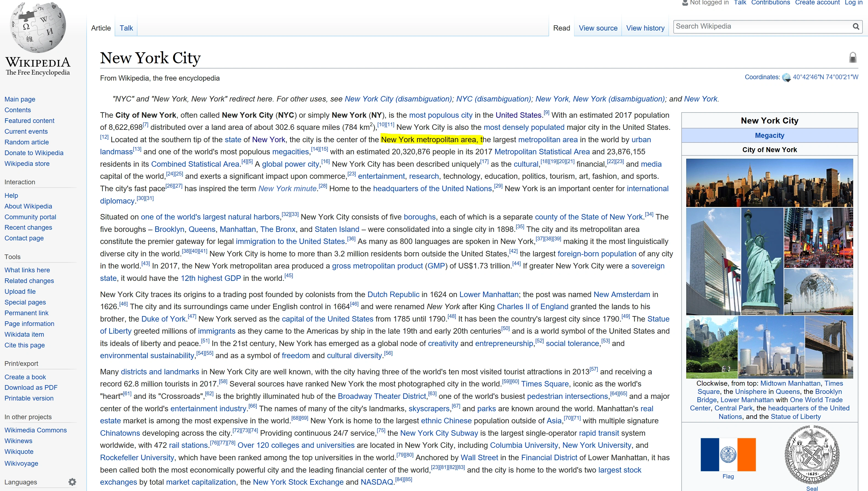
Task: Open the Megacity infobox link
Action: (x=769, y=135)
